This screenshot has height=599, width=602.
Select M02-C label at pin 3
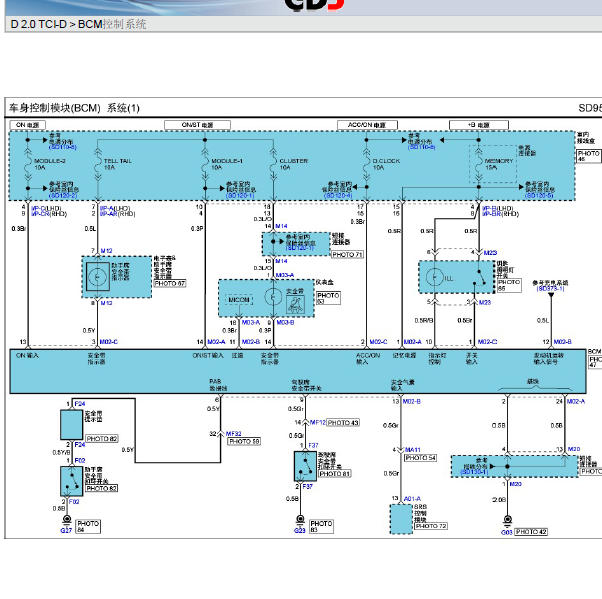(109, 342)
